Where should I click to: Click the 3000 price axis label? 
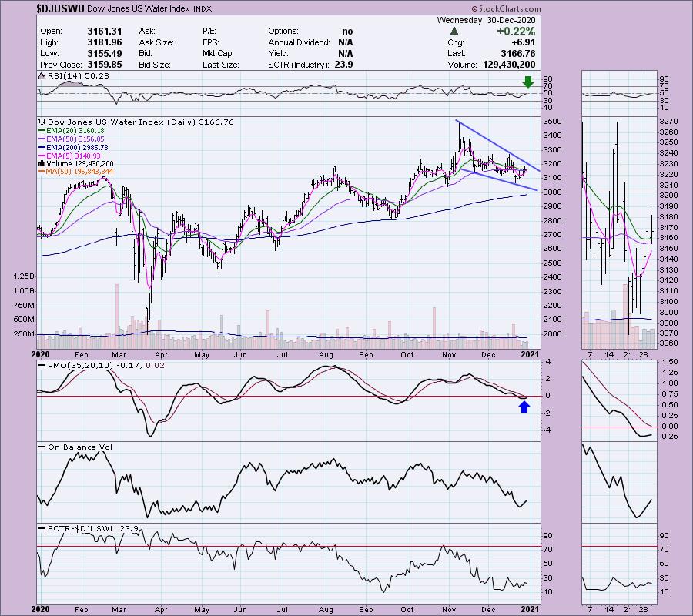click(x=553, y=192)
